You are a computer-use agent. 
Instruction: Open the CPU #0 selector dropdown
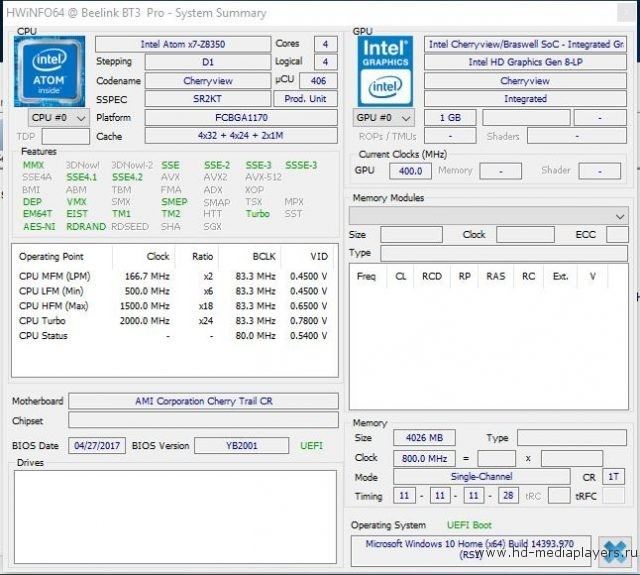tap(59, 118)
